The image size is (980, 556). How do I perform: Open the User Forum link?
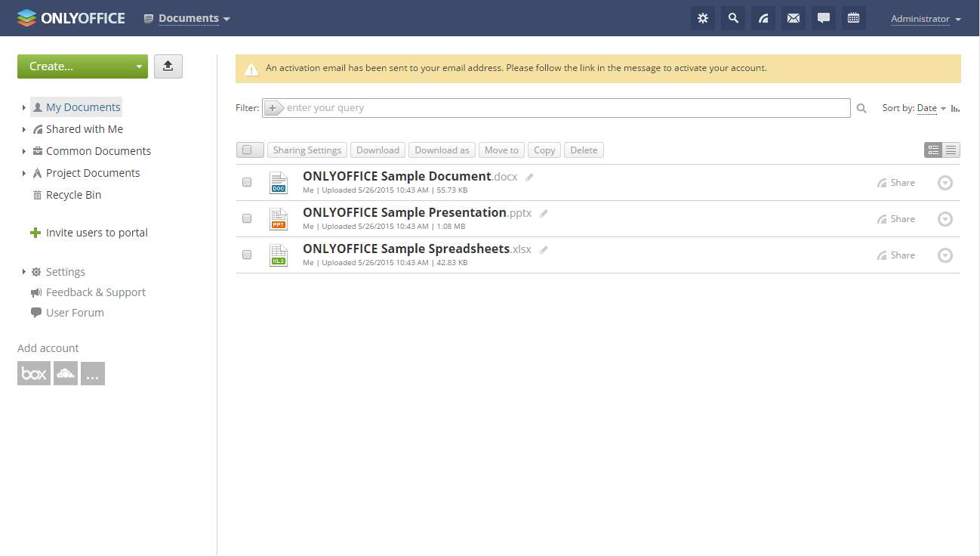pos(75,313)
